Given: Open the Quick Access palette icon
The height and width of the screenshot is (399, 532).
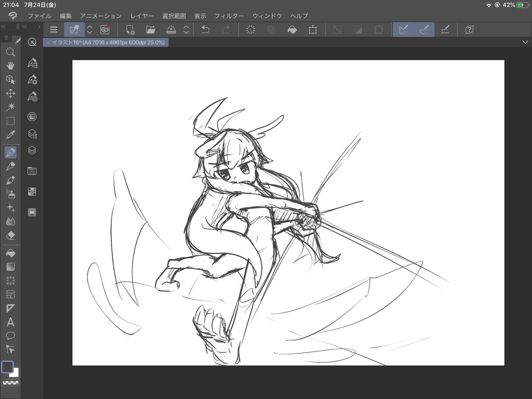Looking at the screenshot, I should pos(32,42).
